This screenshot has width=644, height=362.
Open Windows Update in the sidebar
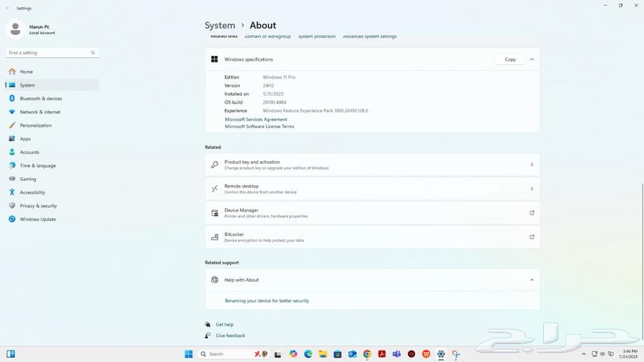click(x=52, y=219)
